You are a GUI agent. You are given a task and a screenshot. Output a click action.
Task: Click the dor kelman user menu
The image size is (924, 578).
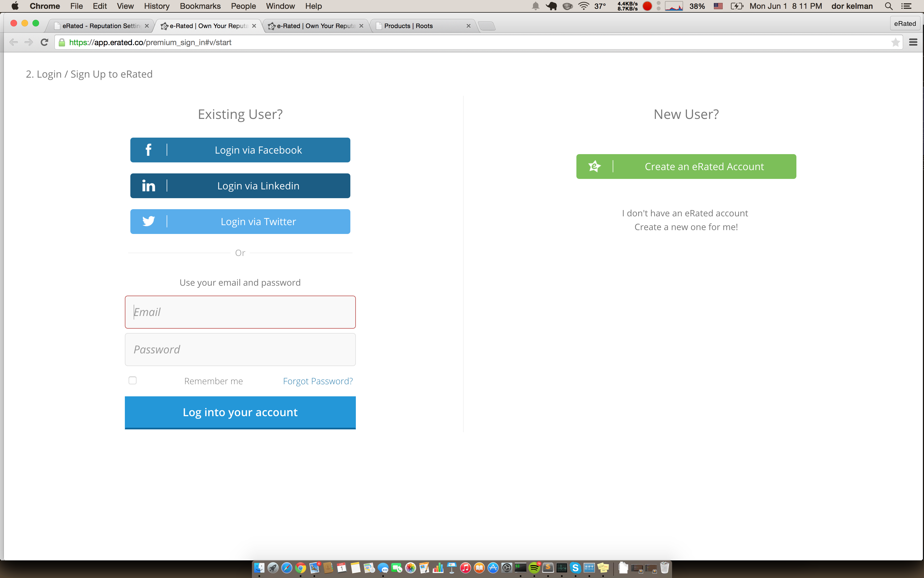pyautogui.click(x=852, y=6)
